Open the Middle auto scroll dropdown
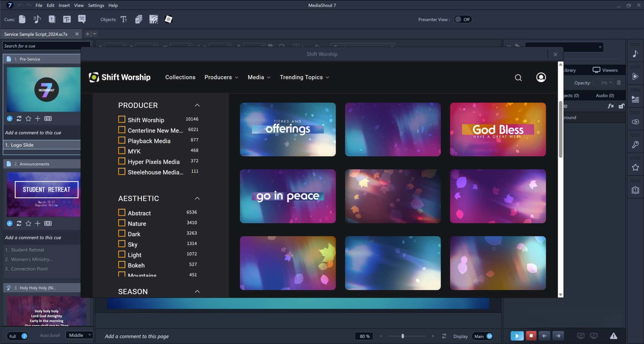644x344 pixels. point(79,335)
